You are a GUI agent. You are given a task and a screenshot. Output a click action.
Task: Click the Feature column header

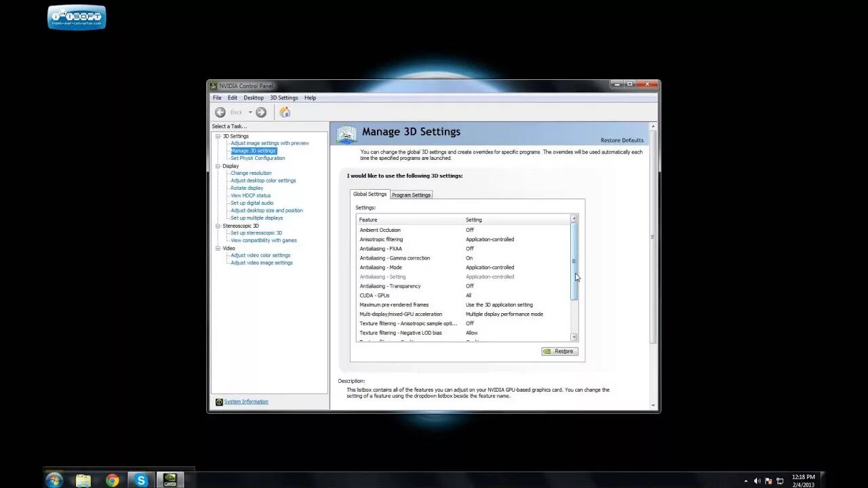click(x=410, y=220)
